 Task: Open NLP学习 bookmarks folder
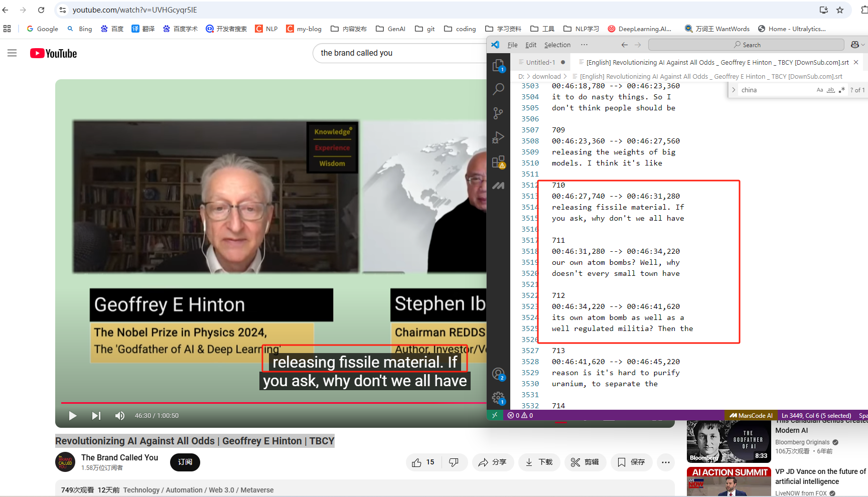[x=581, y=29]
